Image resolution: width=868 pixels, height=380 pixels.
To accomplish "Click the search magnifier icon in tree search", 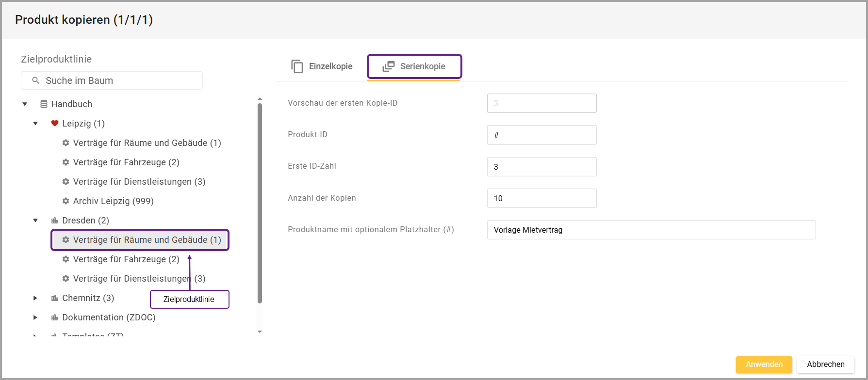I will (35, 80).
